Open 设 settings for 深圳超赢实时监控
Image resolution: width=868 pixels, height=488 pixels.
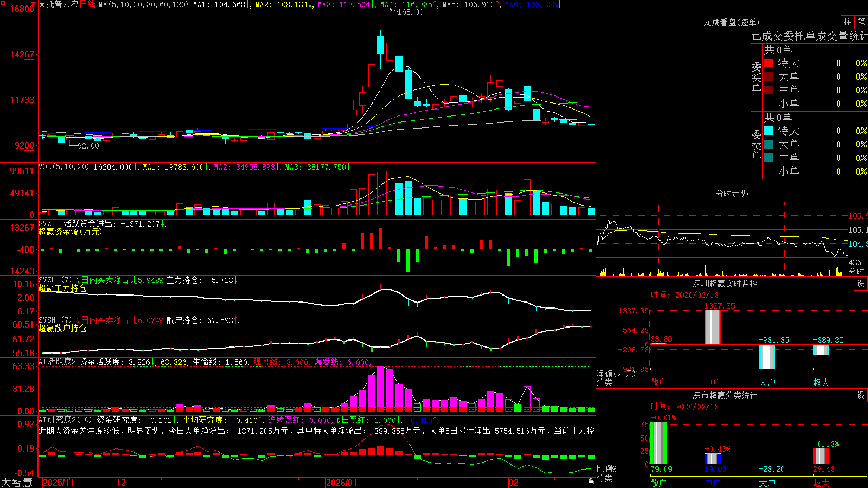tap(861, 284)
